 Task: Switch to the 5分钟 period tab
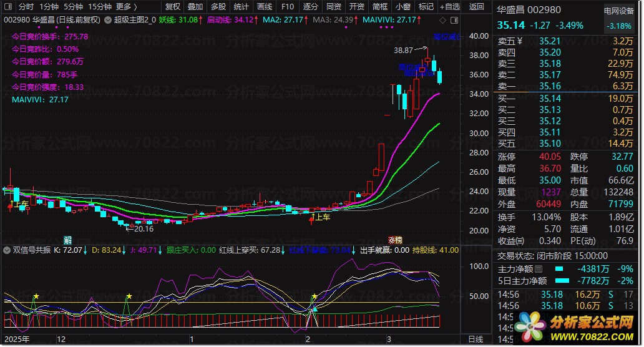[73, 7]
